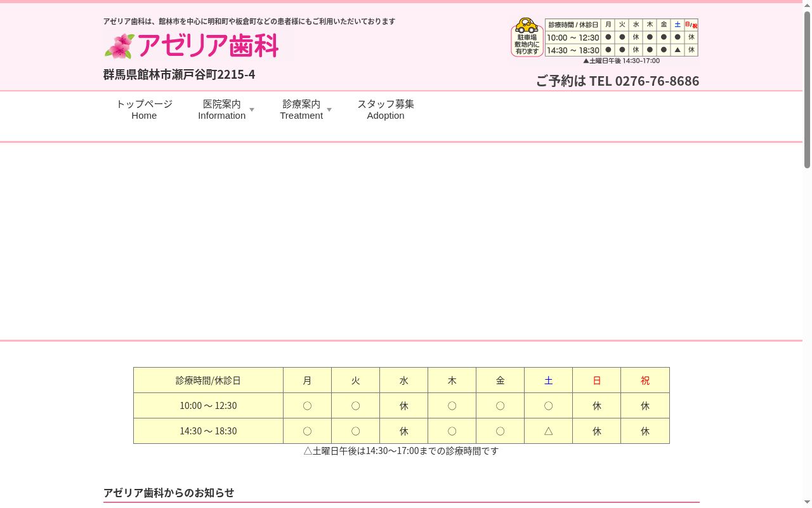Click the 10:00 ～ 12:30 time row label
This screenshot has height=508, width=812.
208,406
